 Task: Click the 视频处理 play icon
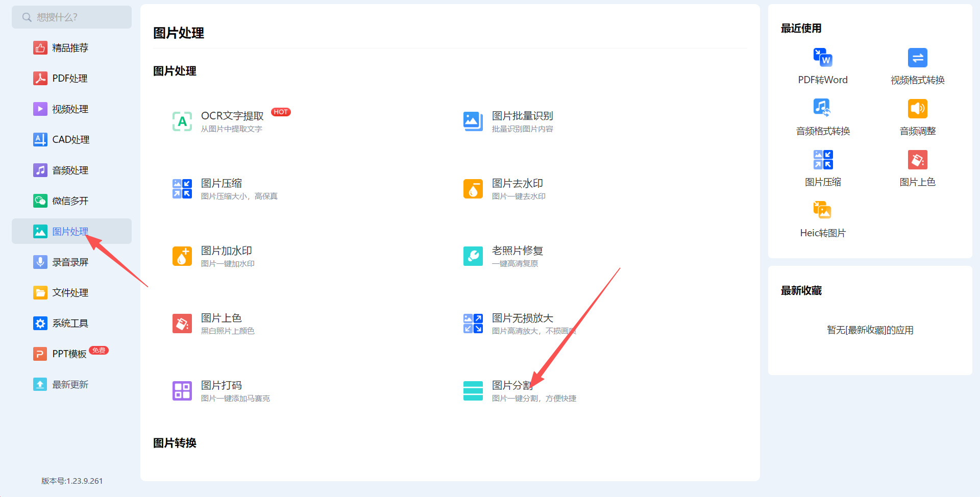(x=40, y=109)
